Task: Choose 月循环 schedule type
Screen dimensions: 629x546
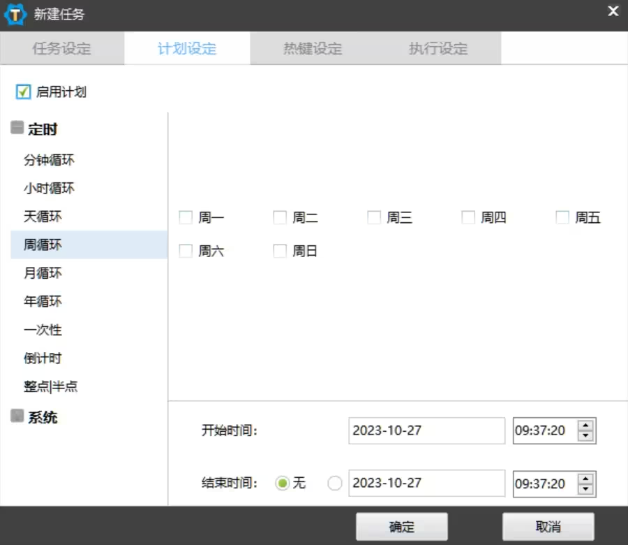Action: tap(43, 273)
